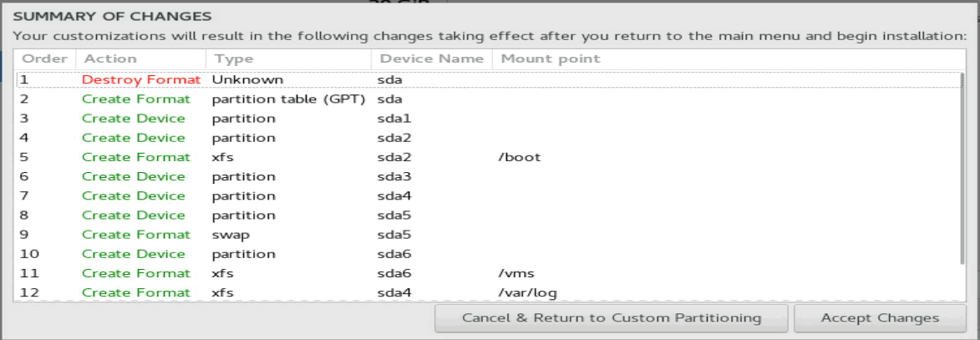Select the Destroy Format row for sda
This screenshot has height=340, width=980.
pyautogui.click(x=488, y=80)
